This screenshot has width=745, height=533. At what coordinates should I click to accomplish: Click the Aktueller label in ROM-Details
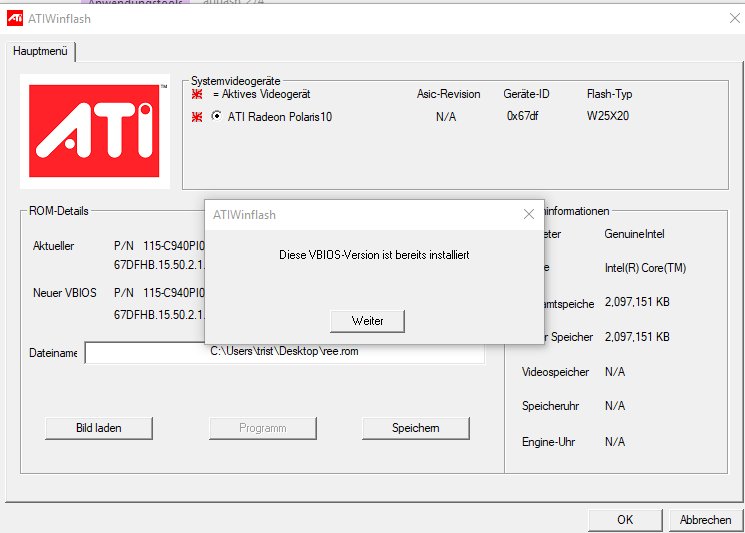click(x=53, y=246)
